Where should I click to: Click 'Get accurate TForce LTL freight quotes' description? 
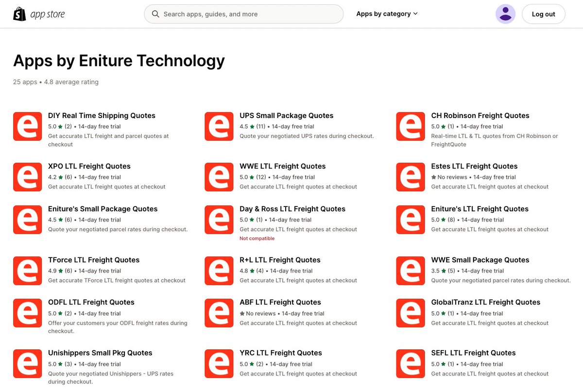tap(117, 280)
